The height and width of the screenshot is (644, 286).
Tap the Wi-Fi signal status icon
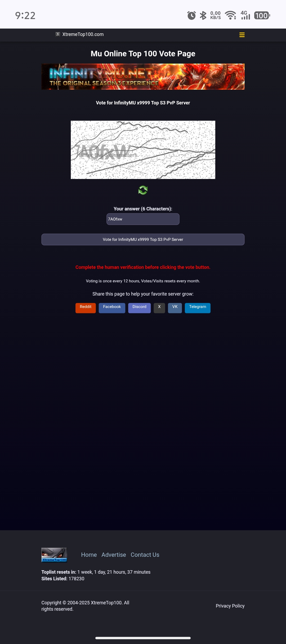(x=231, y=15)
